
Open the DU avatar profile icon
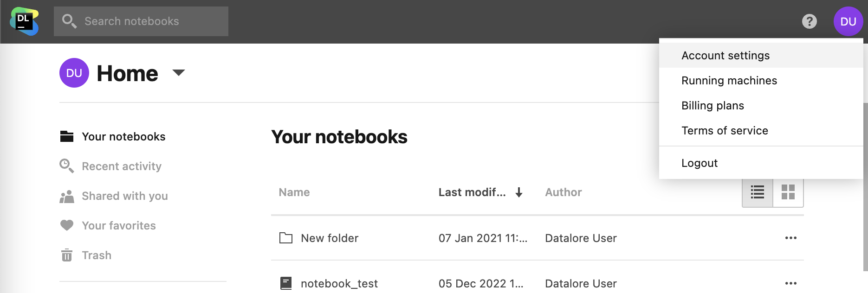point(848,21)
